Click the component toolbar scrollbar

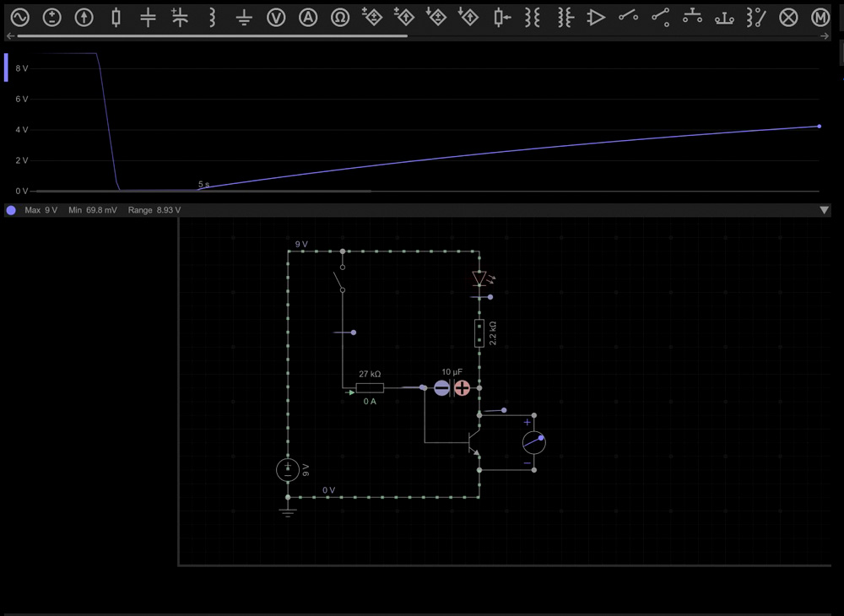tap(211, 36)
